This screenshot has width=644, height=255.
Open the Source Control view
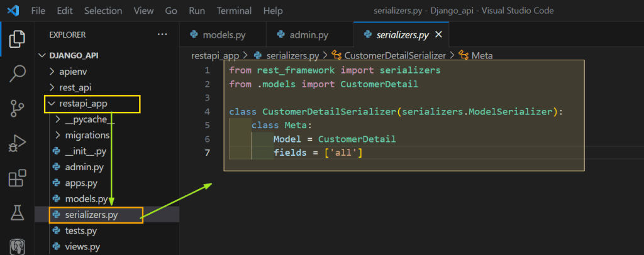(x=17, y=108)
